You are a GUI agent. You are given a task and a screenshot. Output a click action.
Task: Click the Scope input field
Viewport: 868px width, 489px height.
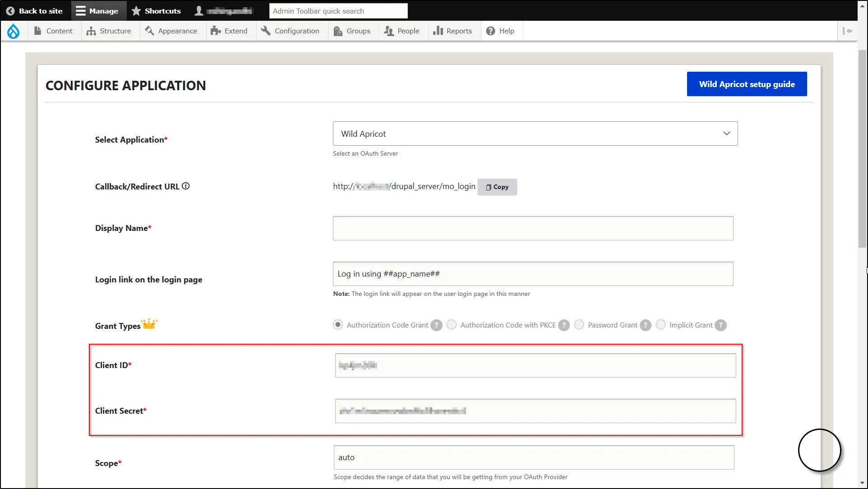(534, 457)
